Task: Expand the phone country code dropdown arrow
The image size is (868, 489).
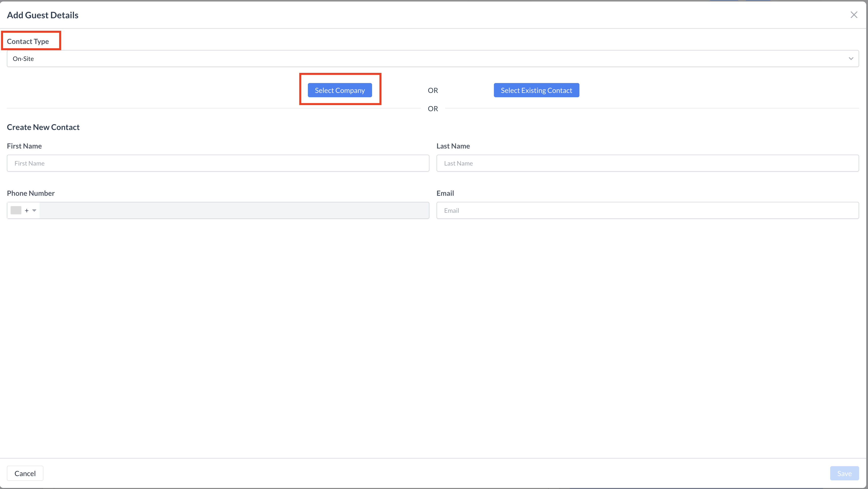Action: coord(34,211)
